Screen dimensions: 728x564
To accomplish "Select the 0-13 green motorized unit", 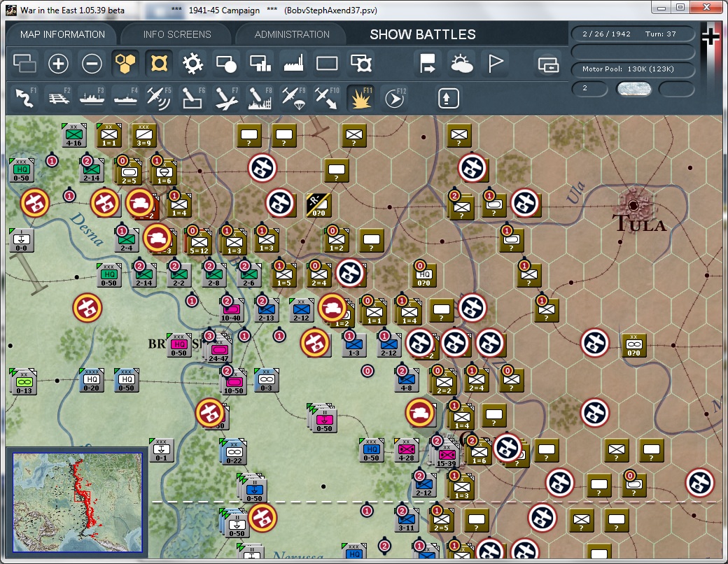I will (x=24, y=383).
